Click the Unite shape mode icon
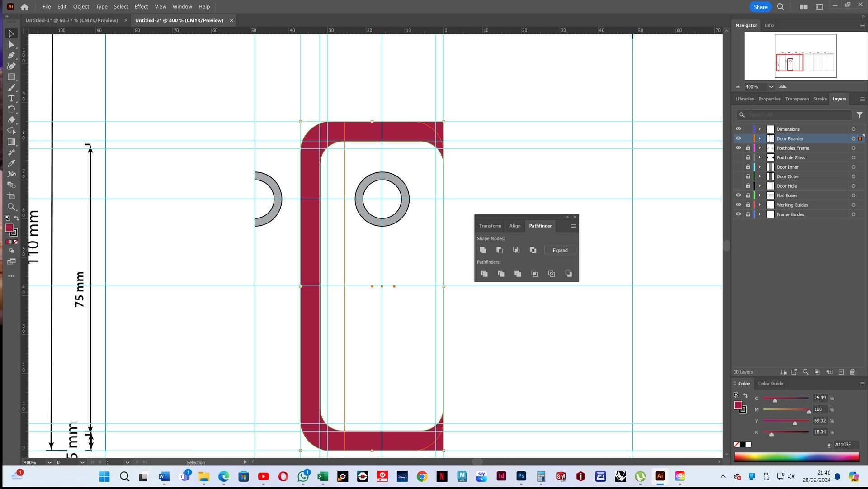 pyautogui.click(x=483, y=250)
